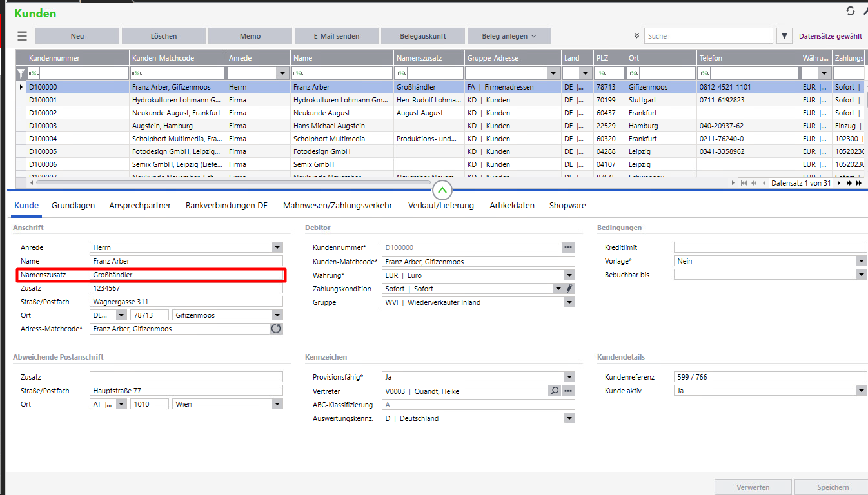Go to the previous page of records
The width and height of the screenshot is (868, 495).
pyautogui.click(x=754, y=183)
